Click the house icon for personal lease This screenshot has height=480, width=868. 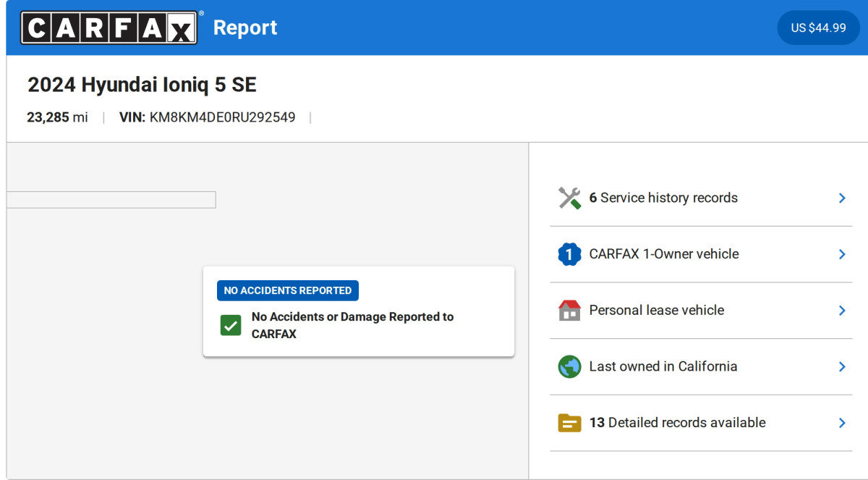tap(569, 310)
